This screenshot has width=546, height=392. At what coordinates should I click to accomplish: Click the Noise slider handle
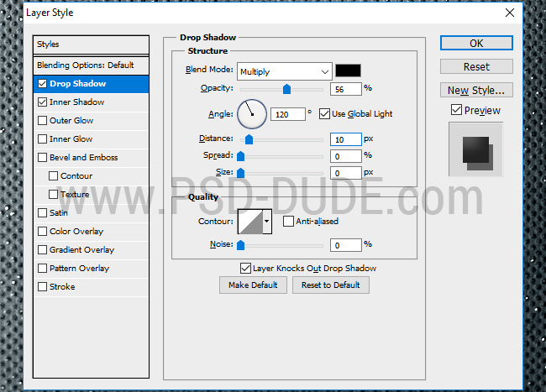[x=240, y=245]
